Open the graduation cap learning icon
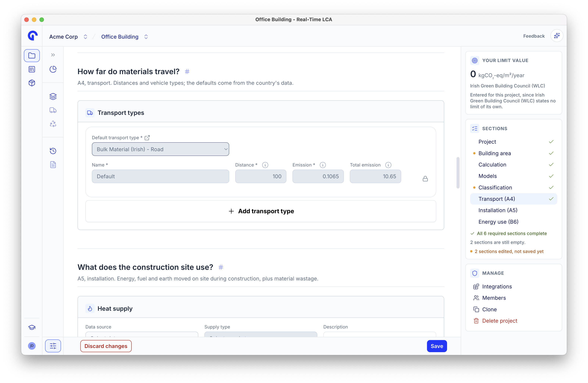Viewport: 588px width, 383px height. click(32, 327)
